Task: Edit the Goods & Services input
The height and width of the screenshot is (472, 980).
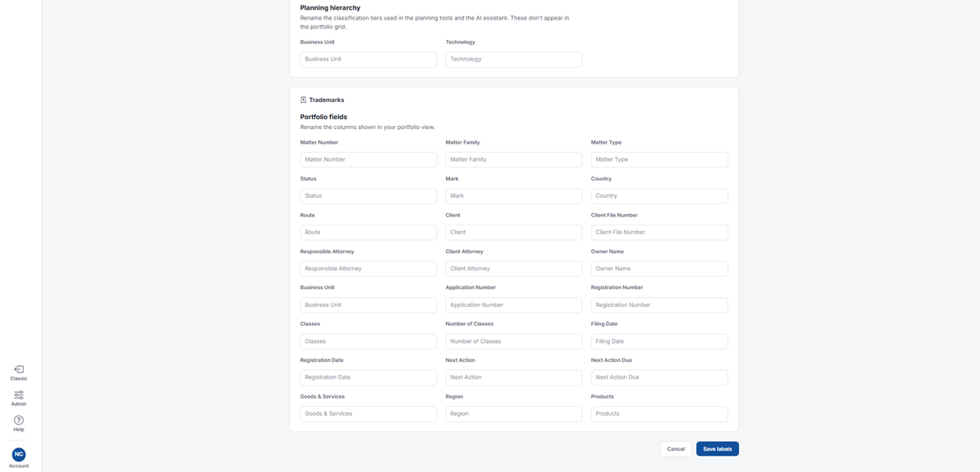Action: pyautogui.click(x=368, y=414)
